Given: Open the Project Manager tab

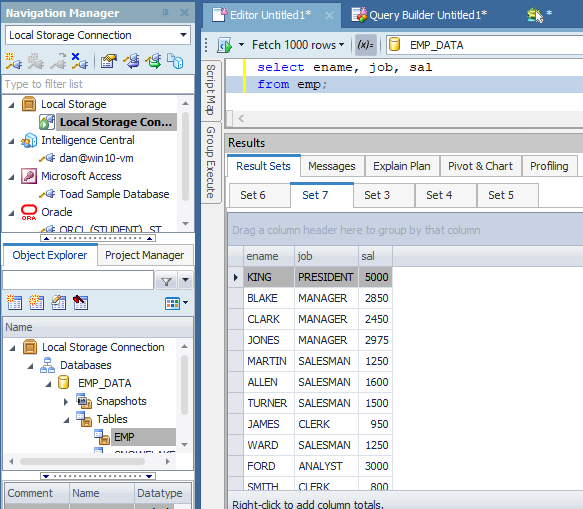Looking at the screenshot, I should click(144, 255).
